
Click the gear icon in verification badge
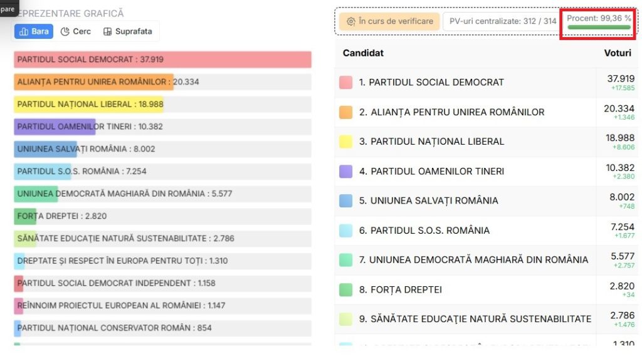point(351,21)
